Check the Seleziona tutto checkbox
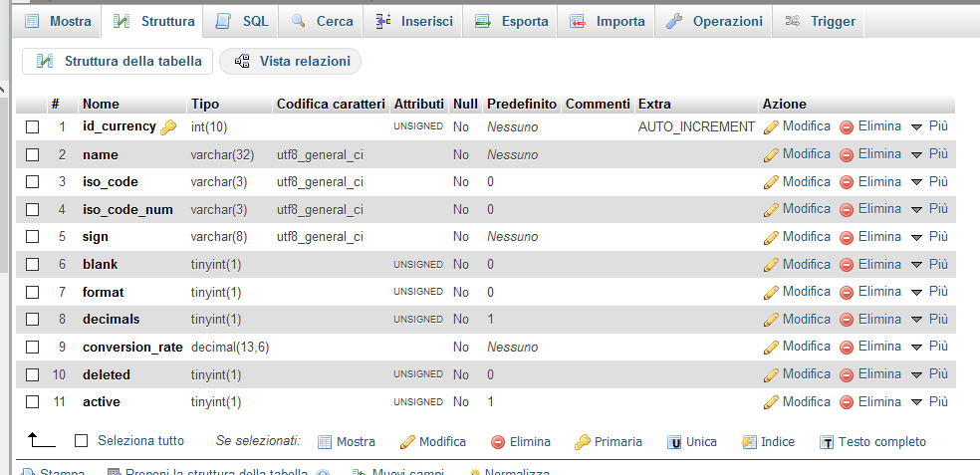 82,441
